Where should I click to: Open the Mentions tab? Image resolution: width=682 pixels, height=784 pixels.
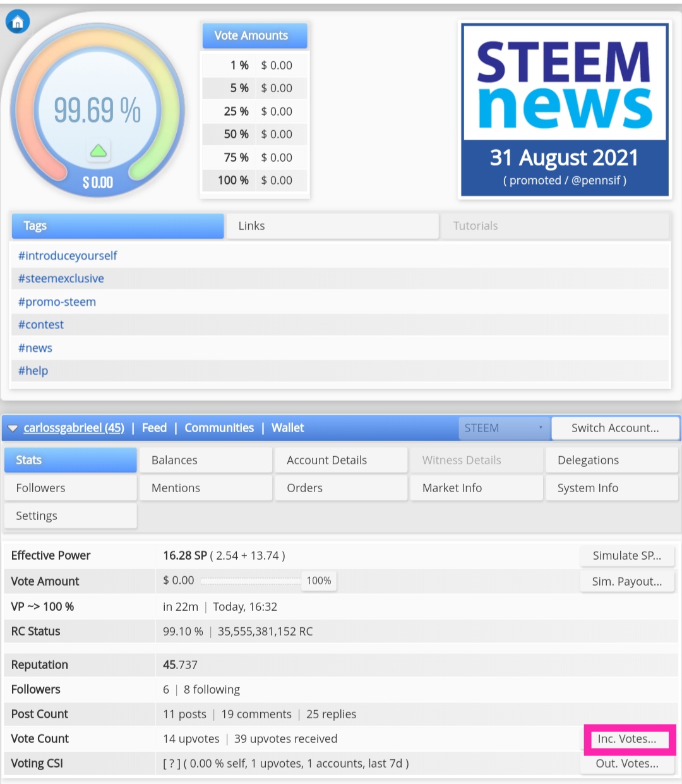(x=206, y=488)
